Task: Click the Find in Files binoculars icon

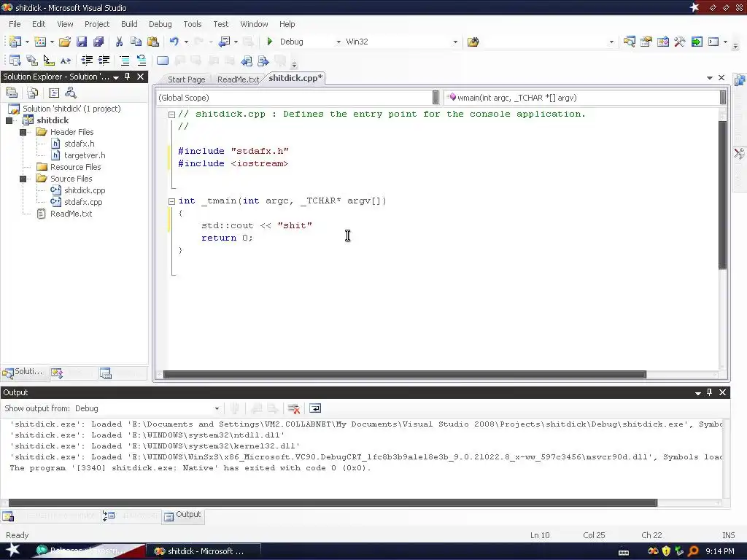Action: coord(473,42)
